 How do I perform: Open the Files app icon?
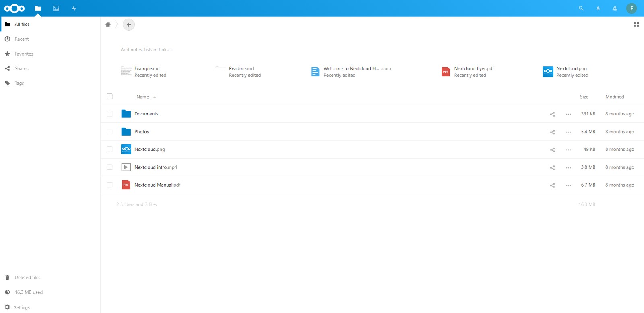38,8
